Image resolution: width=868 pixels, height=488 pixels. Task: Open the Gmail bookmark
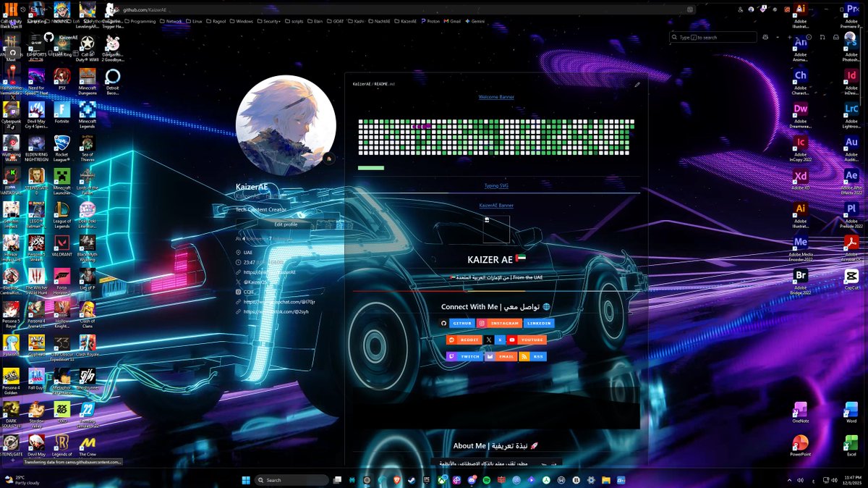pyautogui.click(x=453, y=21)
